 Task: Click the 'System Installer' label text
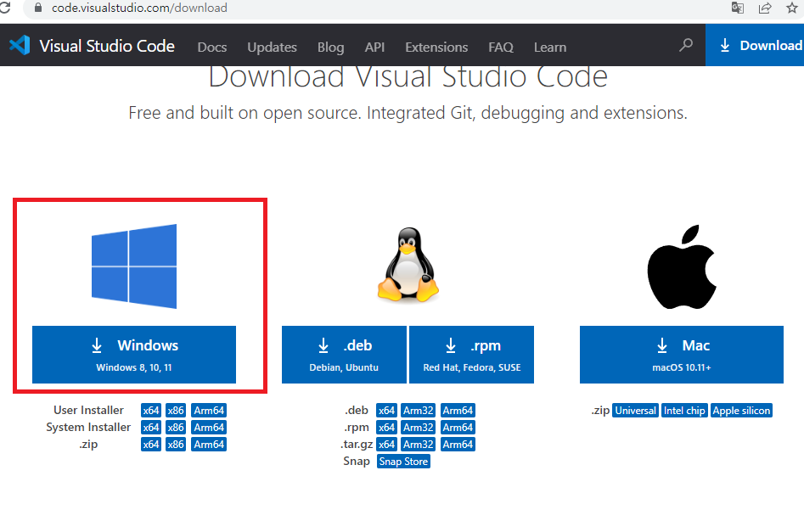pos(88,427)
